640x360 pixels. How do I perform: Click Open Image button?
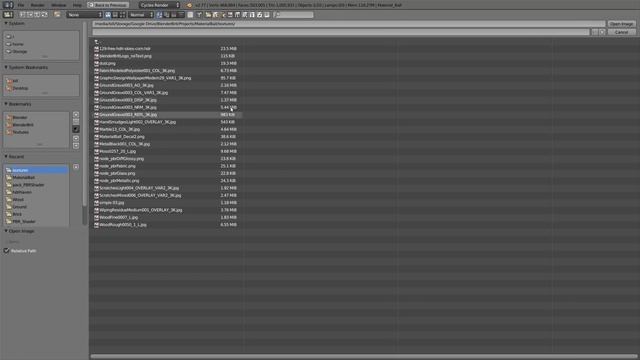click(x=621, y=24)
